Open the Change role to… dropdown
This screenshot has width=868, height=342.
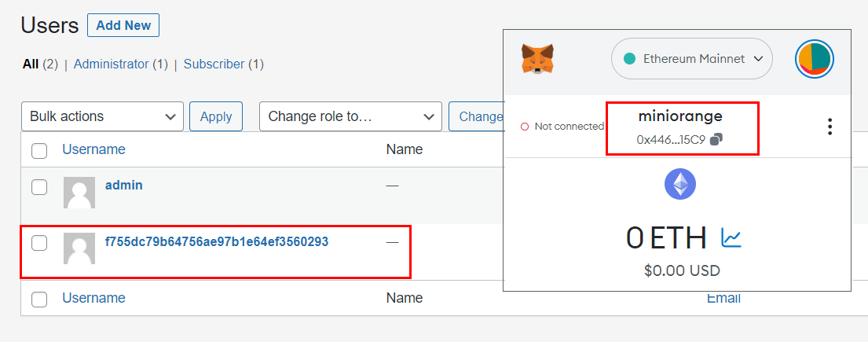tap(350, 116)
